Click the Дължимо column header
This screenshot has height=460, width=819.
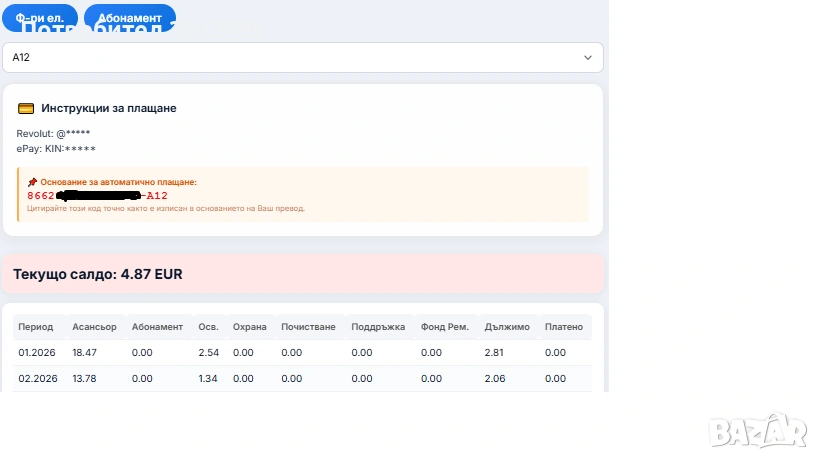506,327
